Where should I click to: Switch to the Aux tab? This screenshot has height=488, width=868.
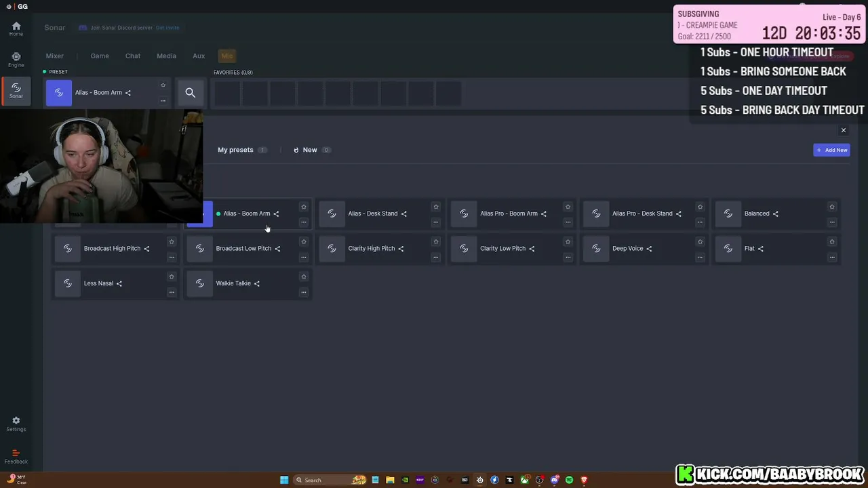click(x=199, y=56)
